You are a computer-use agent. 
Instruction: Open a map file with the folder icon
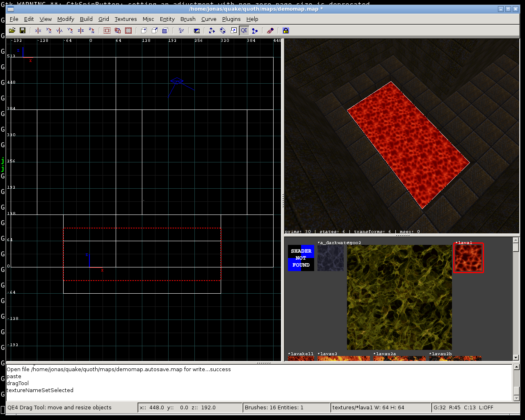click(12, 30)
